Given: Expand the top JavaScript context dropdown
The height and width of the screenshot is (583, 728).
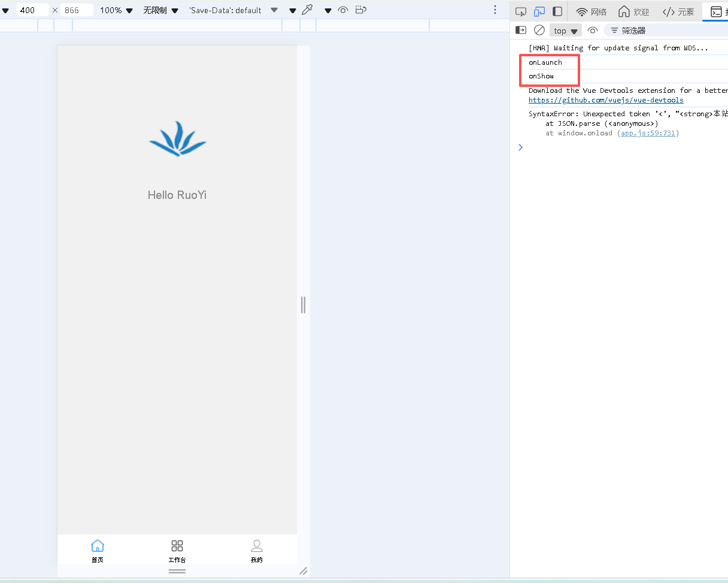Looking at the screenshot, I should click(x=565, y=31).
